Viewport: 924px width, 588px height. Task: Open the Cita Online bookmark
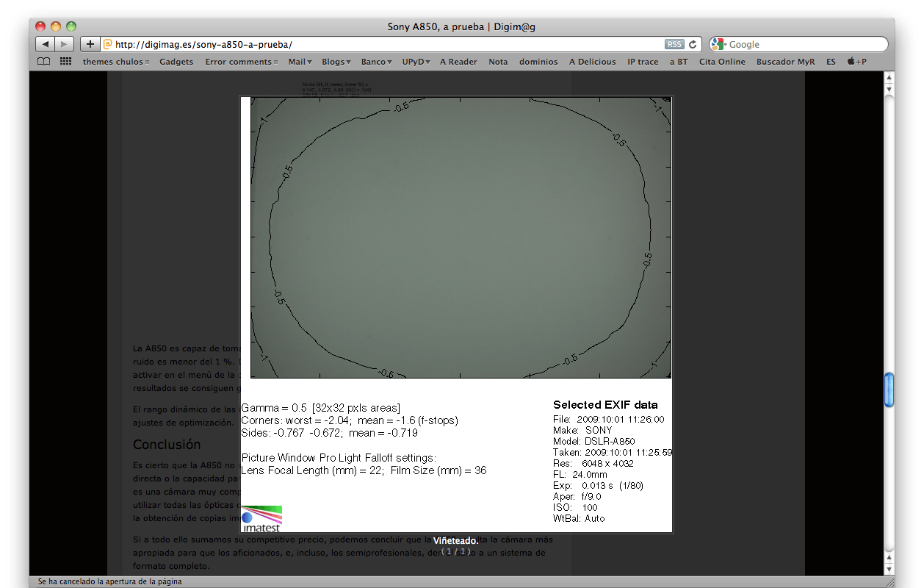(x=722, y=62)
